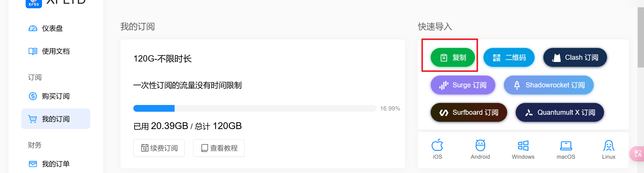Image resolution: width=644 pixels, height=173 pixels.
Task: Copy subscription link using the green 复制 button
Action: click(453, 57)
